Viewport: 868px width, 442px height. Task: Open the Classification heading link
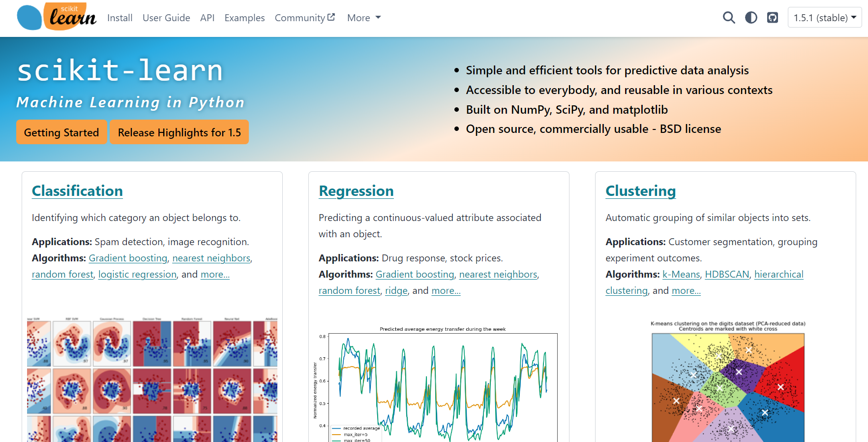click(77, 191)
